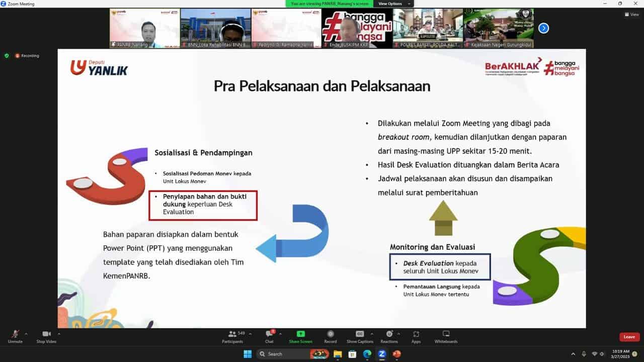Image resolution: width=644 pixels, height=362 pixels.
Task: Open PowerPoint from taskbar
Action: [396, 354]
